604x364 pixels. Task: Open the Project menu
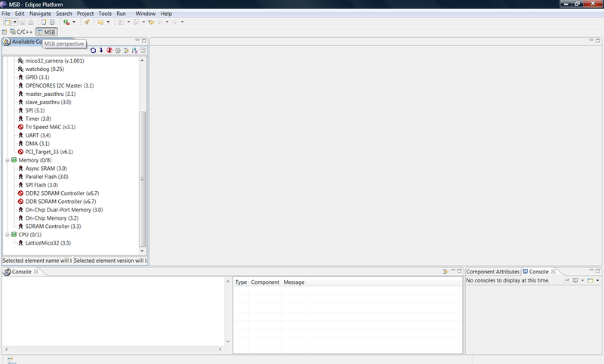[85, 14]
